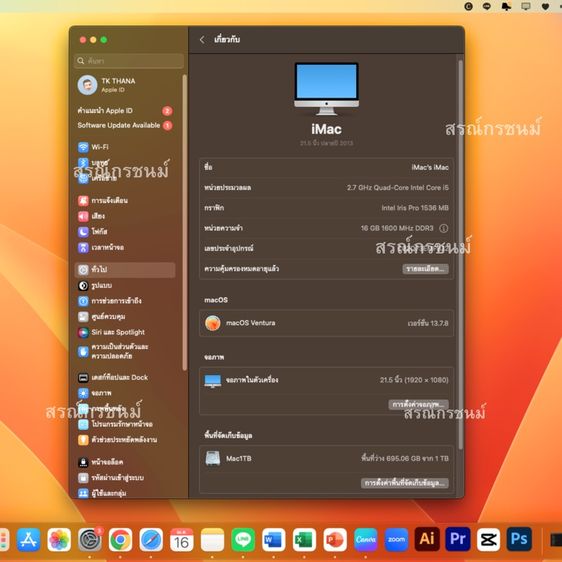Open PowerPoint from the Dock
The width and height of the screenshot is (562, 562).
335,539
